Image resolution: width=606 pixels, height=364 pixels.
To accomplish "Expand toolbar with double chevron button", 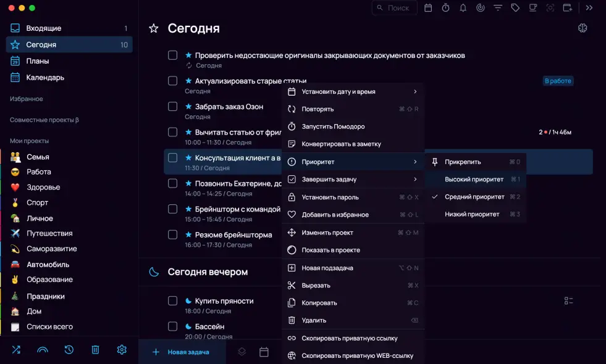I will click(x=589, y=8).
